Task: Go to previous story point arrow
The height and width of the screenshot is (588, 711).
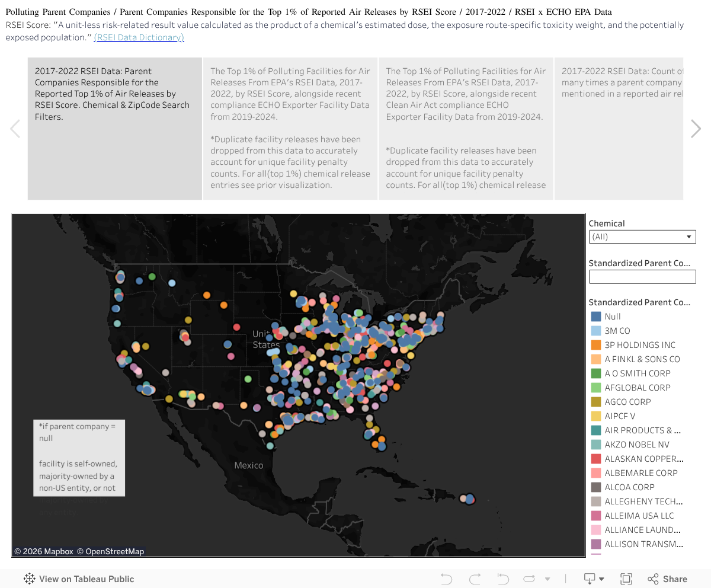Action: click(x=15, y=129)
